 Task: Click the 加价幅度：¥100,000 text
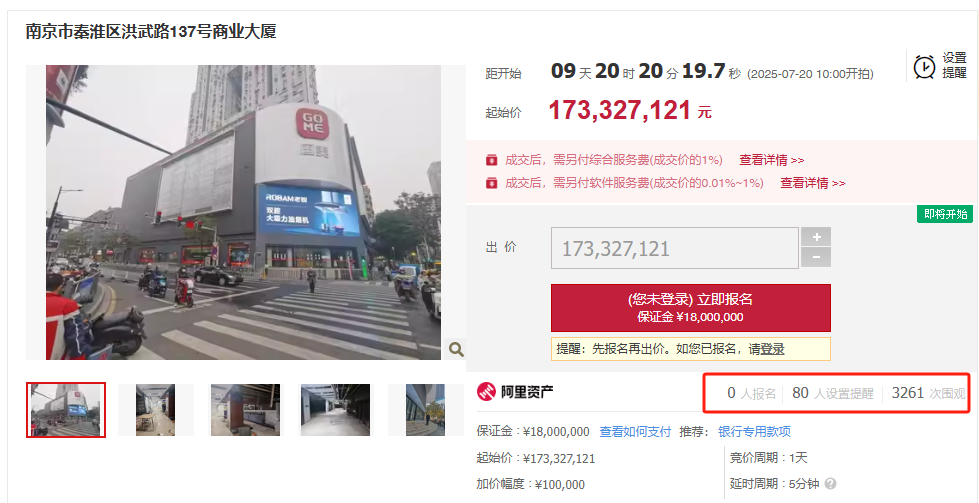pos(531,484)
